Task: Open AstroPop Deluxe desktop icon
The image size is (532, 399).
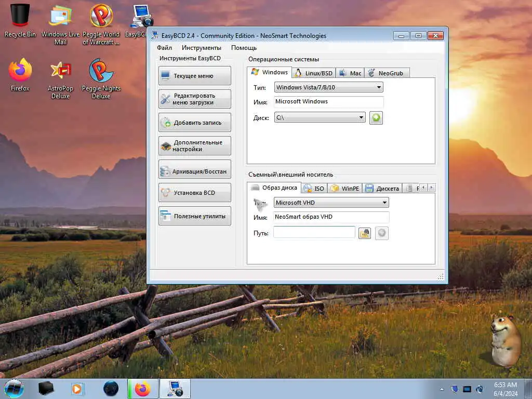Action: 60,79
